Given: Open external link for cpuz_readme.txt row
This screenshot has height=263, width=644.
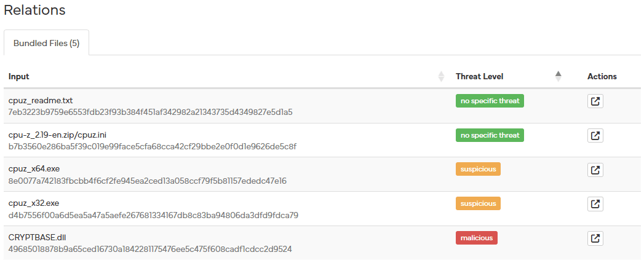Looking at the screenshot, I should click(595, 101).
